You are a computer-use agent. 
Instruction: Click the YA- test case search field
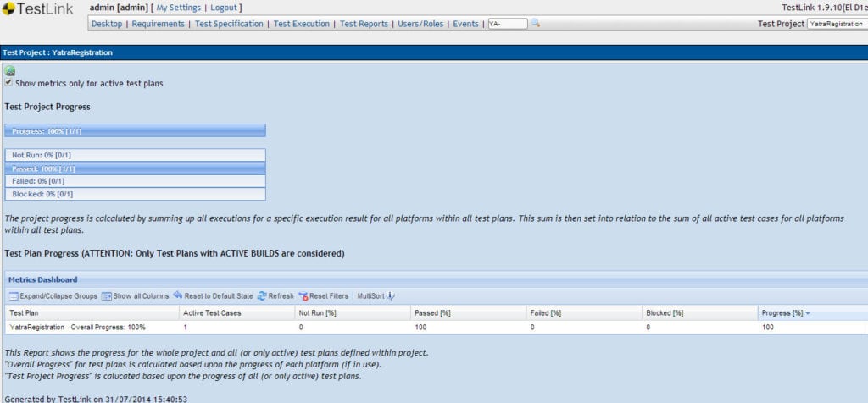pyautogui.click(x=508, y=24)
